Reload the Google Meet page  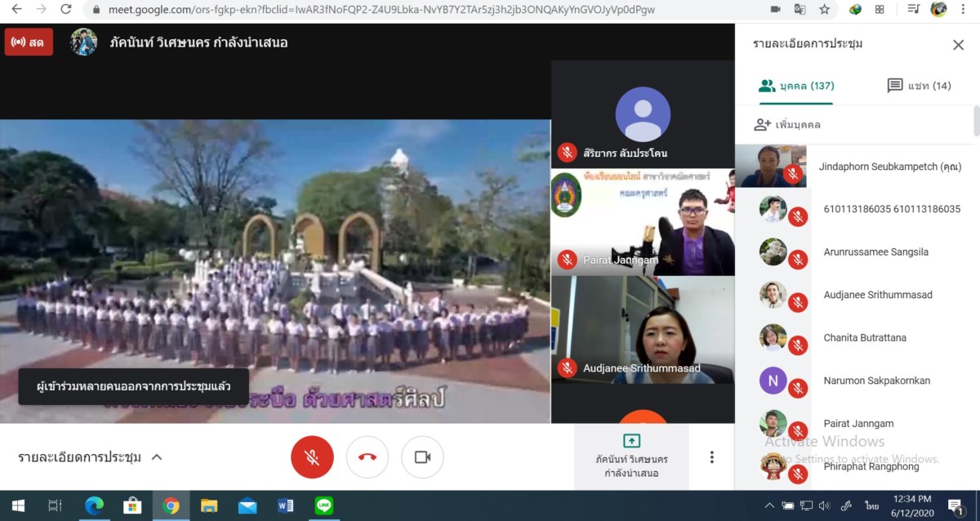click(x=66, y=10)
